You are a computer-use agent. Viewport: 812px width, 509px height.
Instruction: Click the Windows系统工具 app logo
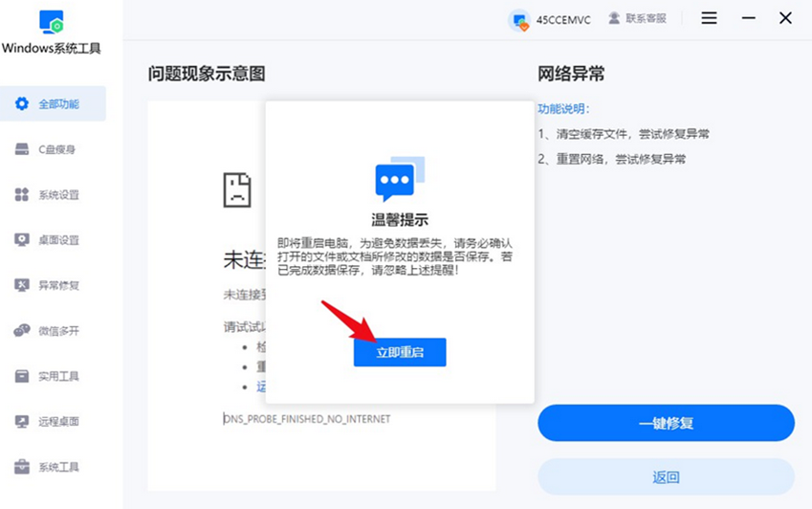click(52, 22)
